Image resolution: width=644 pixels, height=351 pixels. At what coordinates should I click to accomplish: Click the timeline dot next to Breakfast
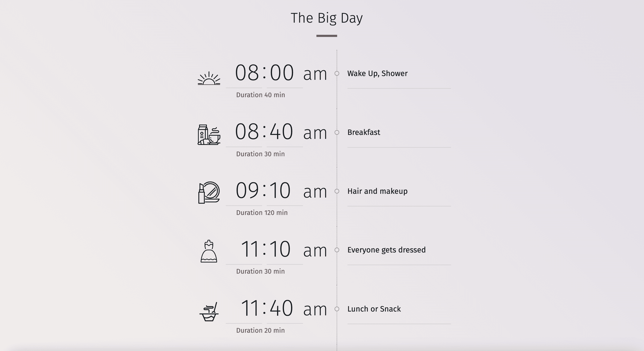click(x=337, y=132)
